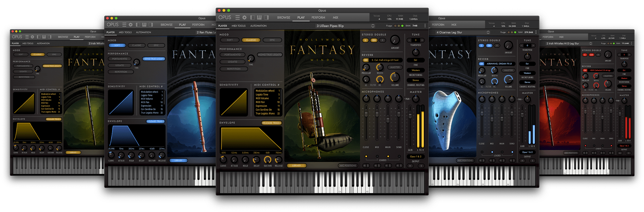Select the EPIC mood in center window

click(x=272, y=40)
